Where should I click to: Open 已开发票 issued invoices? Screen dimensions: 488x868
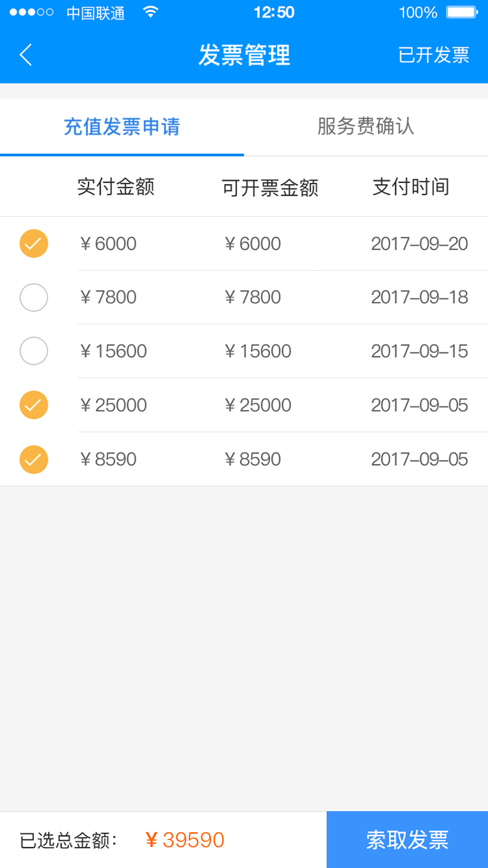click(433, 55)
